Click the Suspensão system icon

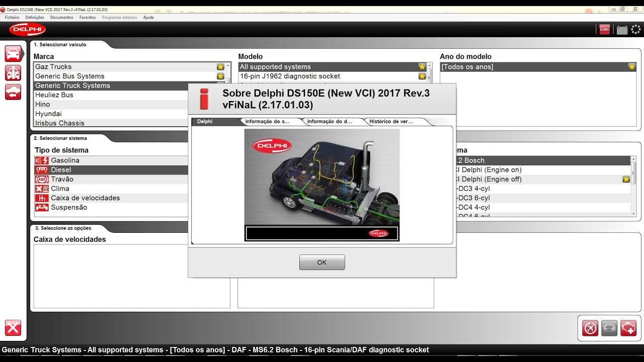click(42, 207)
